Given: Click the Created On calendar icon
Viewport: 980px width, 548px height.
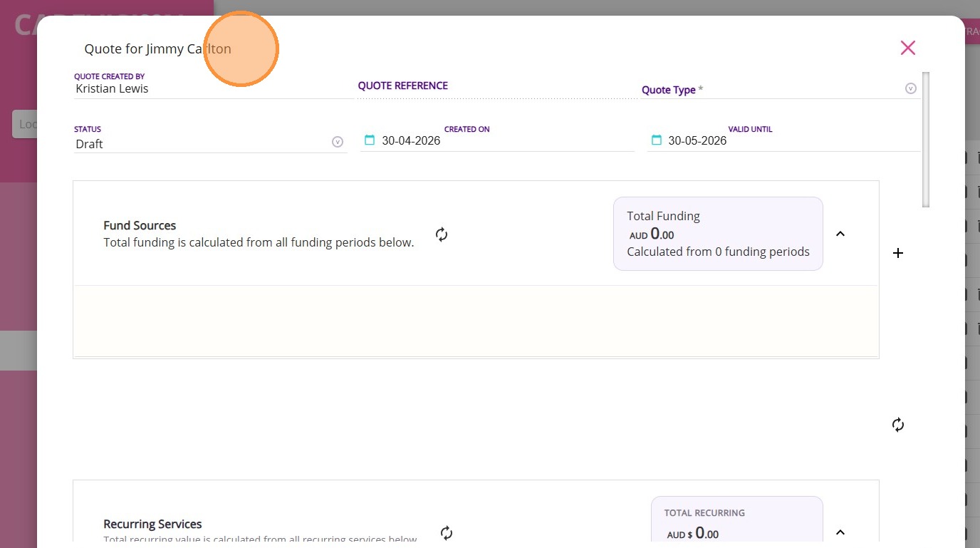Looking at the screenshot, I should coord(370,140).
